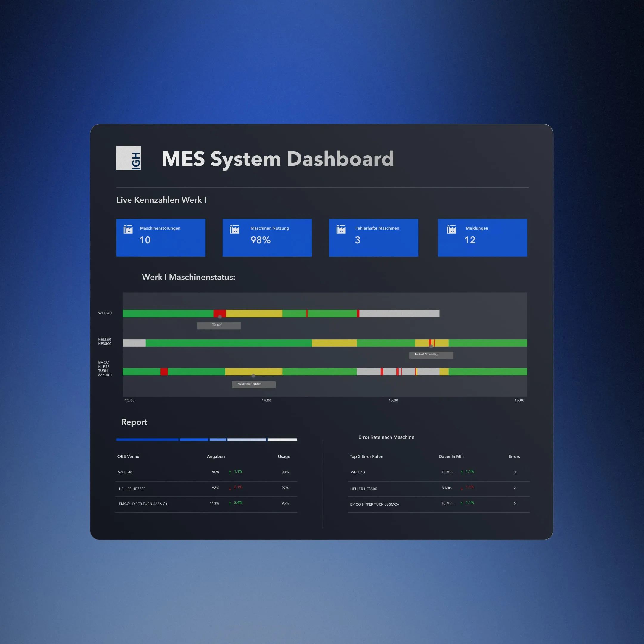Click the factory icon on Fehlerhafte Maschinen card

(341, 229)
